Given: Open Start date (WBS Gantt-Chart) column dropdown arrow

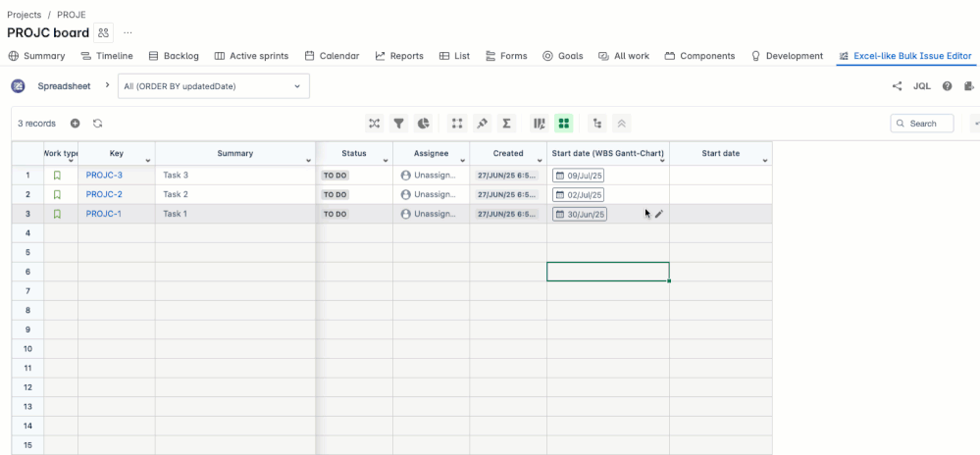Looking at the screenshot, I should [x=662, y=161].
